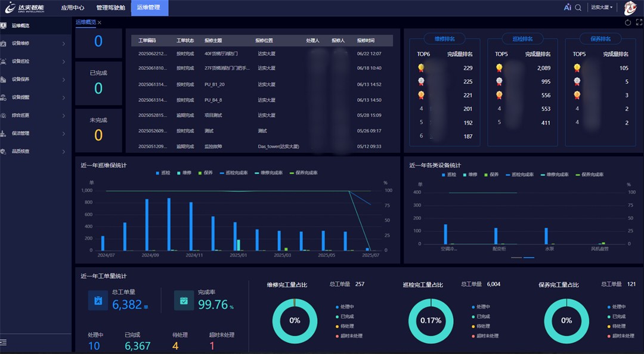Click the refresh page icon
The width and height of the screenshot is (644, 354).
(628, 22)
